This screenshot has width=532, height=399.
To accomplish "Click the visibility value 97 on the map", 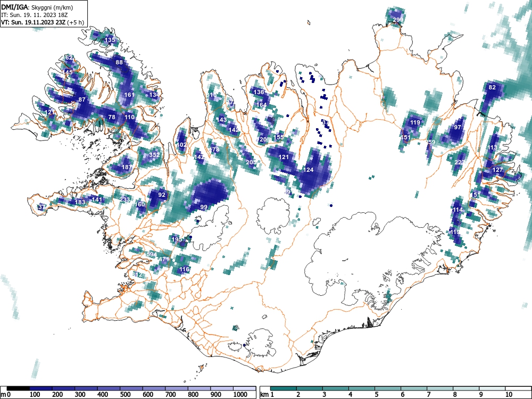I will [x=458, y=127].
